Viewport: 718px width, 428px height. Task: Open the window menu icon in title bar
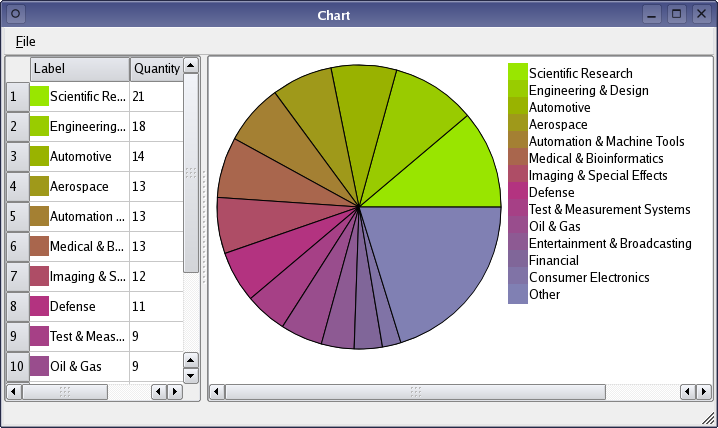tap(15, 14)
